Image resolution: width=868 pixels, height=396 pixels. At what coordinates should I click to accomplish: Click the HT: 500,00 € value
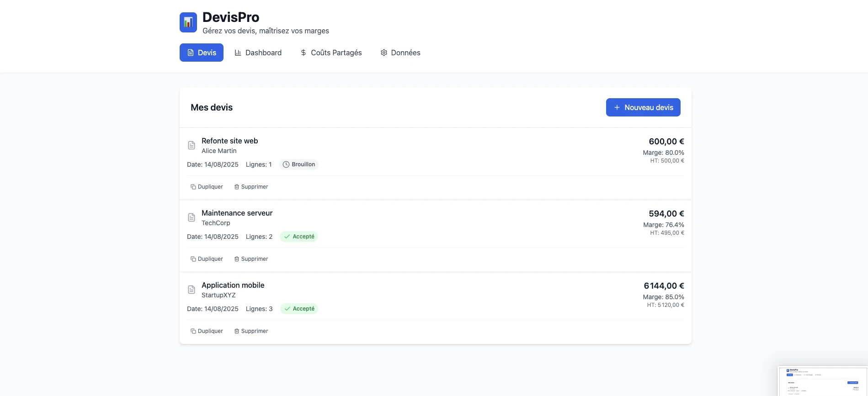667,161
